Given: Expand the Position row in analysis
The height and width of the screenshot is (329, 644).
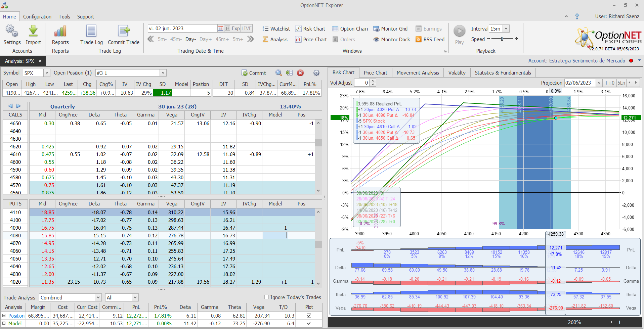Looking at the screenshot, I should pos(4,316).
